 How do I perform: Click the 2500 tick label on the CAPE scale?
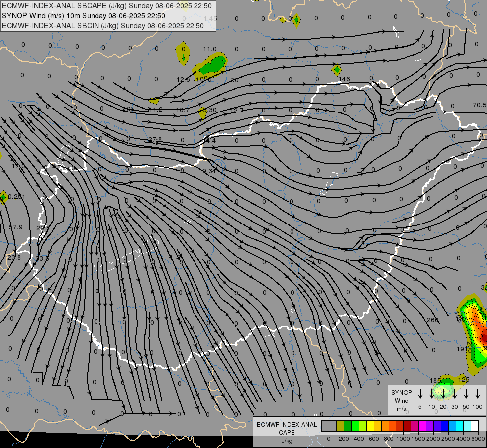448,439
